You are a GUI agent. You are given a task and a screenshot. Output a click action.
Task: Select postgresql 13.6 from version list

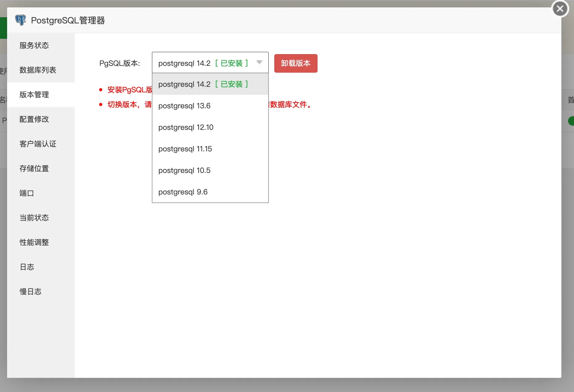(210, 106)
